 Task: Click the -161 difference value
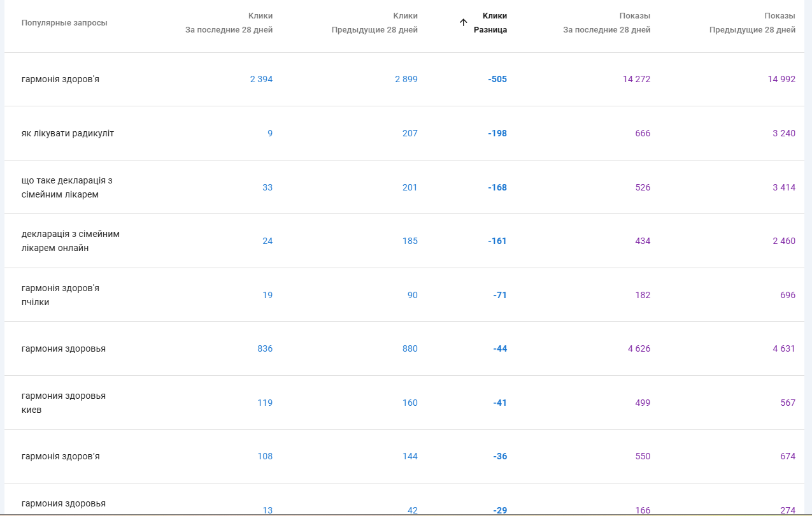[x=497, y=241]
